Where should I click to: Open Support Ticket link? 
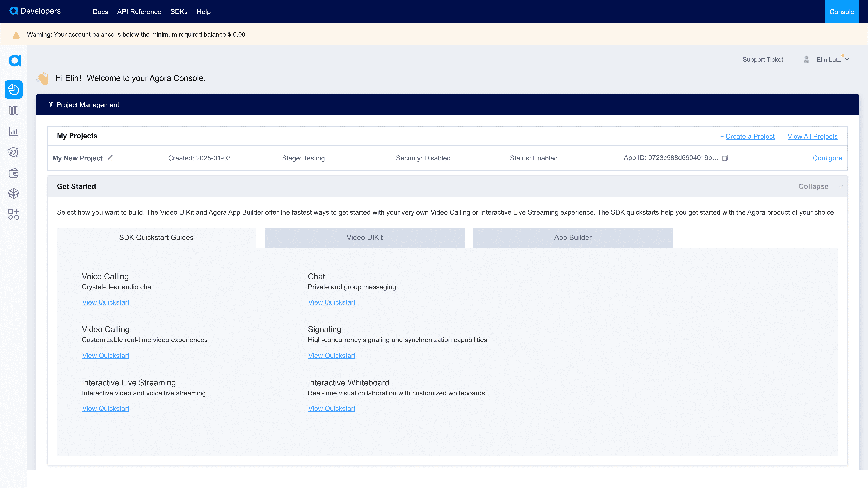click(x=763, y=60)
